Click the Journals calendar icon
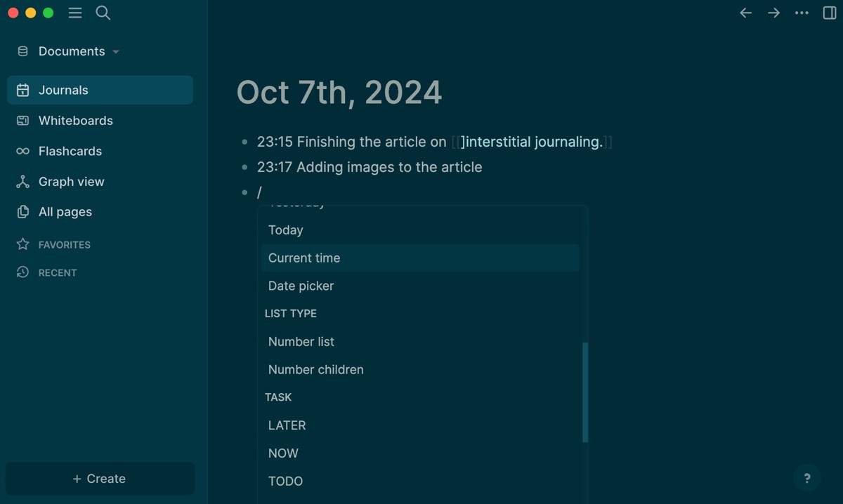Screen dimensions: 843x504 [x=22, y=90]
